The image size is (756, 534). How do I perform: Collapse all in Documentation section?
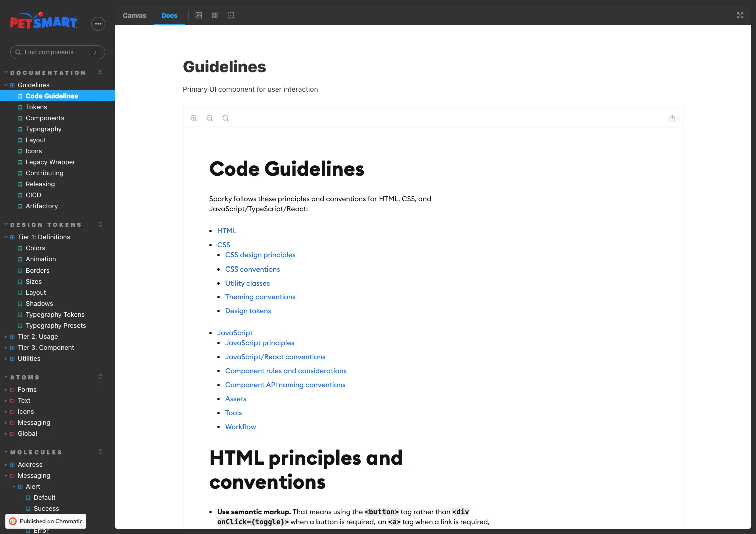point(100,73)
